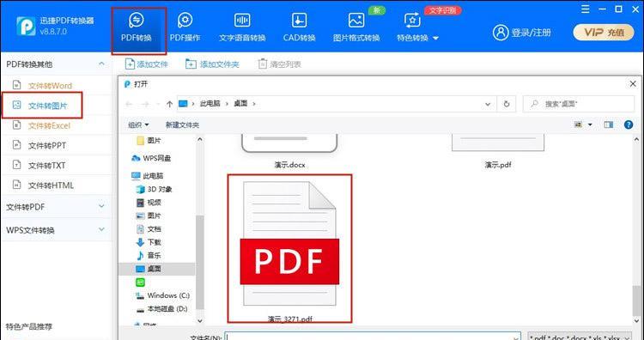This screenshot has height=340, width=644.
Task: Select 桌面 in navigation tree
Action: click(156, 269)
